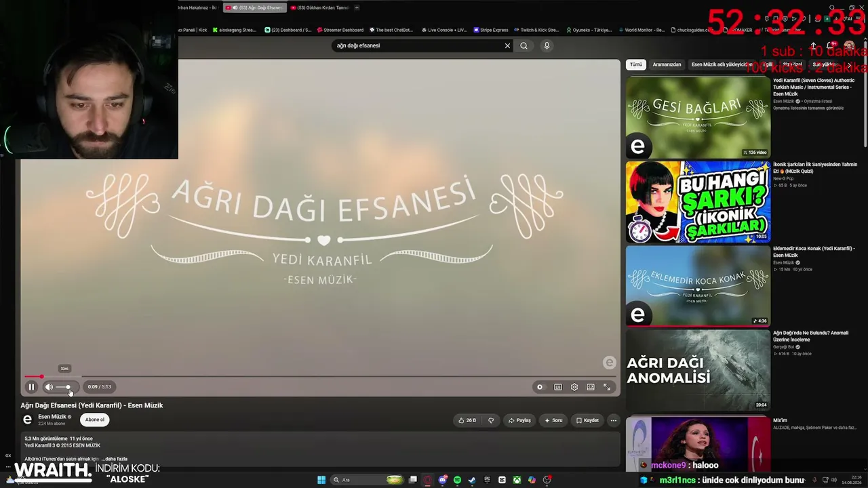This screenshot has width=868, height=488.
Task: Open the Ağrı Dağı Anomalisi video thumbnail
Action: point(698,370)
